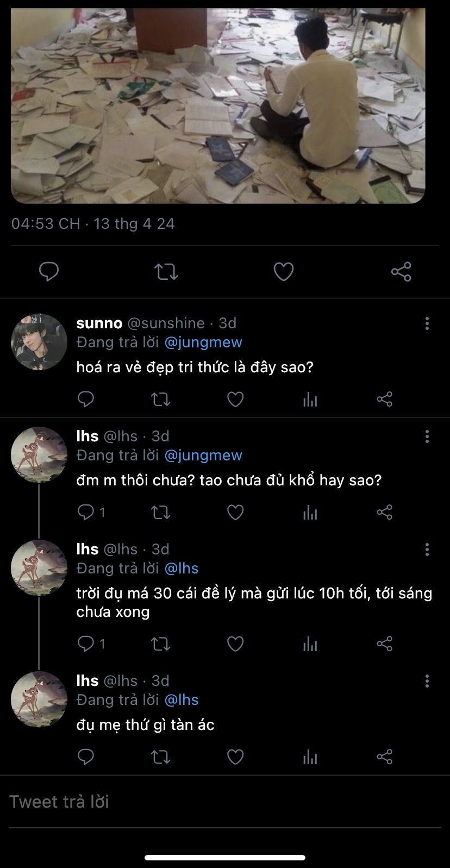Reply to the main tweet
The height and width of the screenshot is (868, 450).
[x=49, y=271]
